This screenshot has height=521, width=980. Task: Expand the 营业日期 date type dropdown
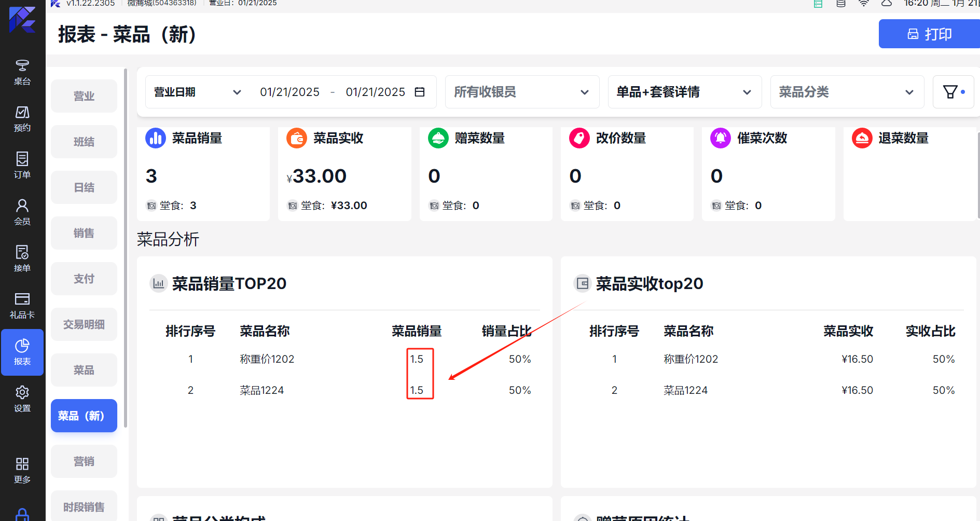(198, 92)
